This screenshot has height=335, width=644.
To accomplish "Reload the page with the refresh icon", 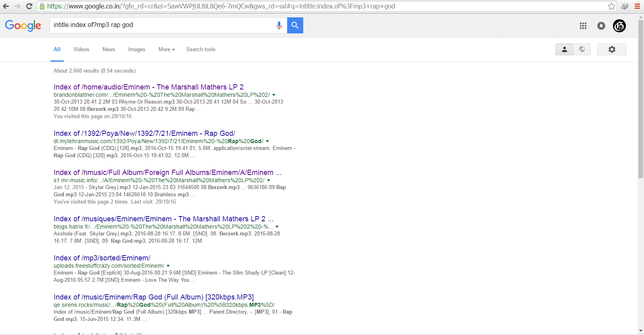I will [29, 6].
